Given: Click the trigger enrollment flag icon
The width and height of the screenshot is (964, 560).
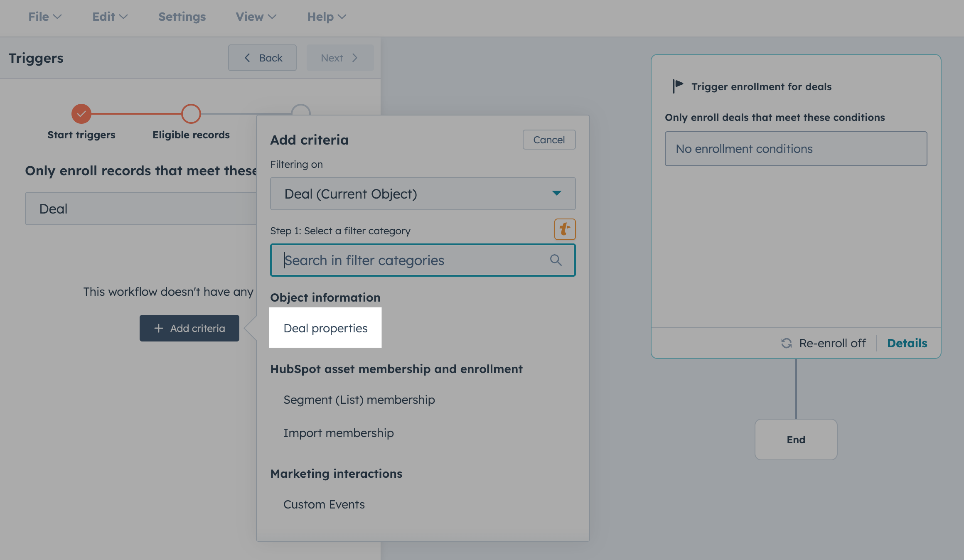Looking at the screenshot, I should (678, 86).
